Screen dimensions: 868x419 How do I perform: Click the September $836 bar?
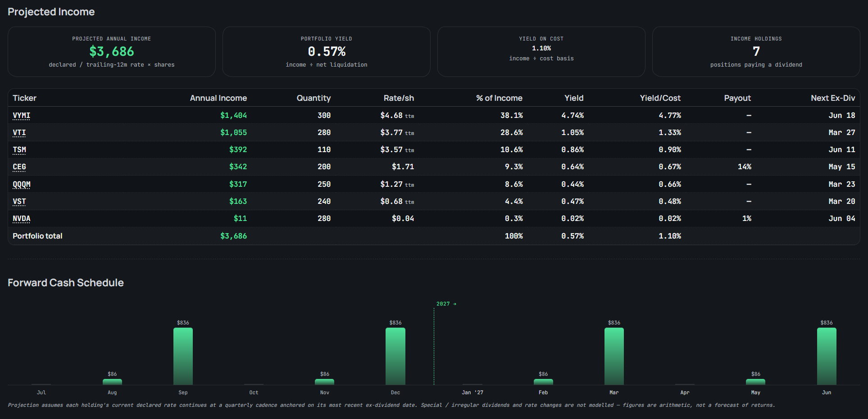pyautogui.click(x=183, y=356)
